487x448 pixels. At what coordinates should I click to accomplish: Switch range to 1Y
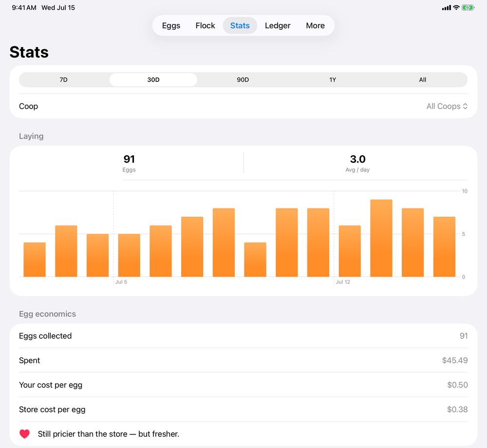(x=333, y=80)
